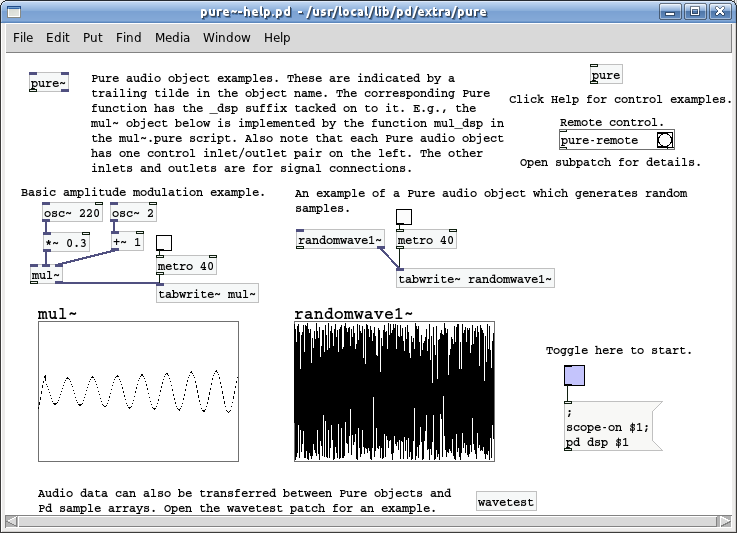Click the randomwave1~ array title label

point(353,314)
